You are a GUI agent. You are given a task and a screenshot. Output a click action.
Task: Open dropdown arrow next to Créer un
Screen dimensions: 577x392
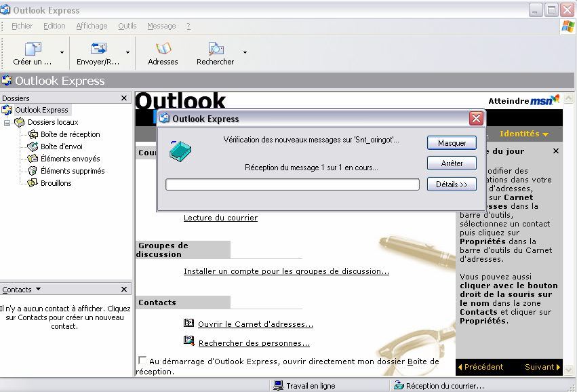[62, 52]
